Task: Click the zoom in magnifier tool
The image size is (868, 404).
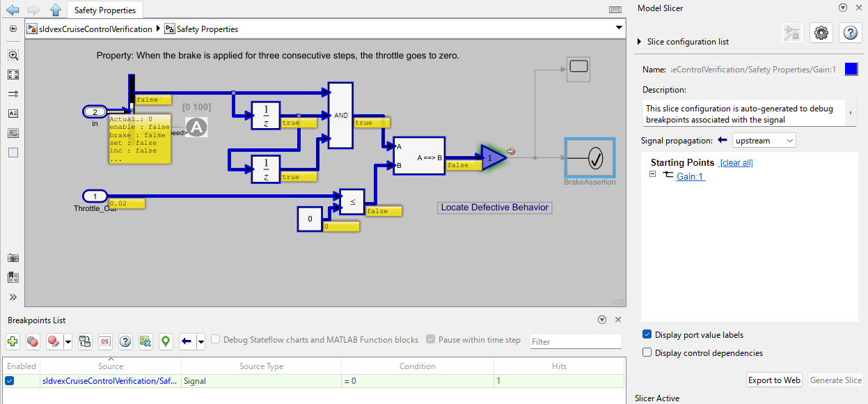Action: coord(13,55)
